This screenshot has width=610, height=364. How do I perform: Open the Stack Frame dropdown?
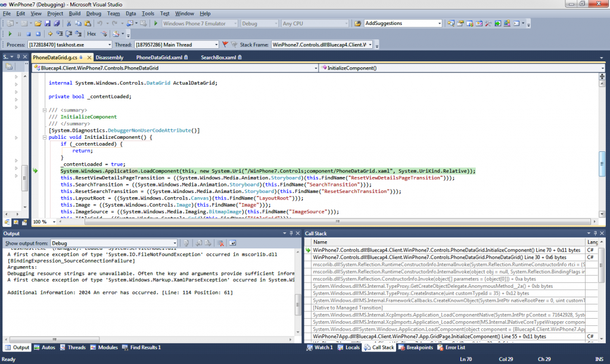(x=370, y=45)
